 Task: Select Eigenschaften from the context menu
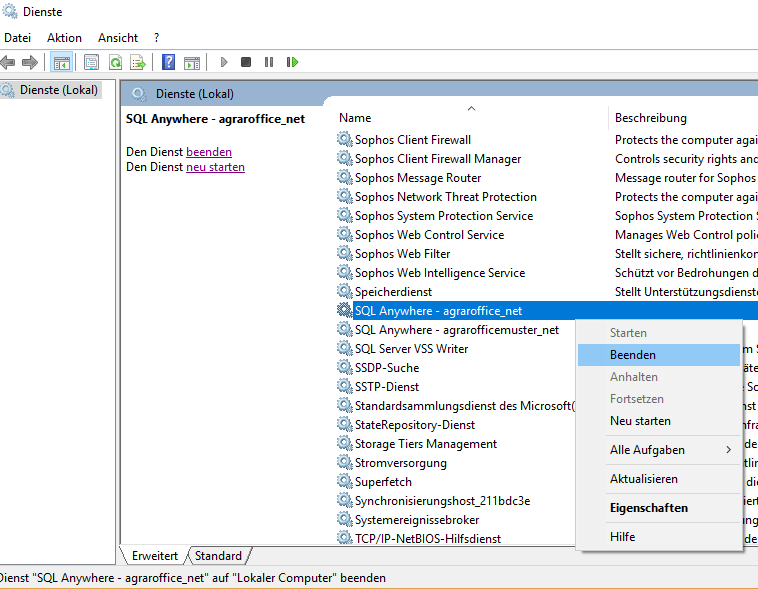pos(649,508)
